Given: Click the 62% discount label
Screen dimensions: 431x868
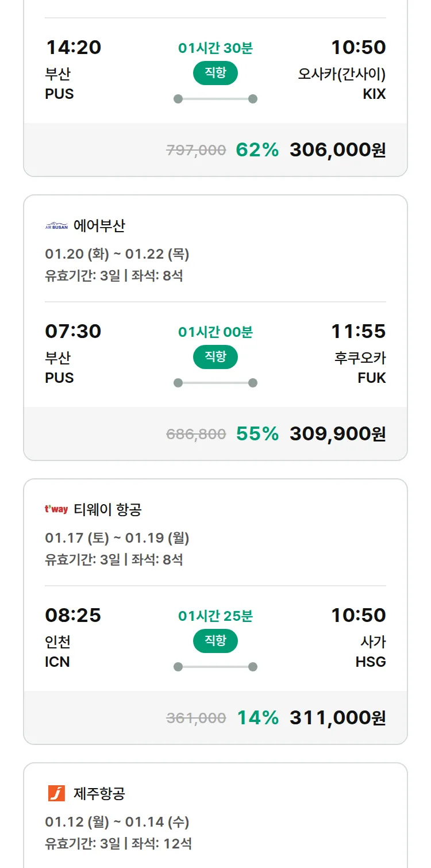Looking at the screenshot, I should pyautogui.click(x=257, y=150).
